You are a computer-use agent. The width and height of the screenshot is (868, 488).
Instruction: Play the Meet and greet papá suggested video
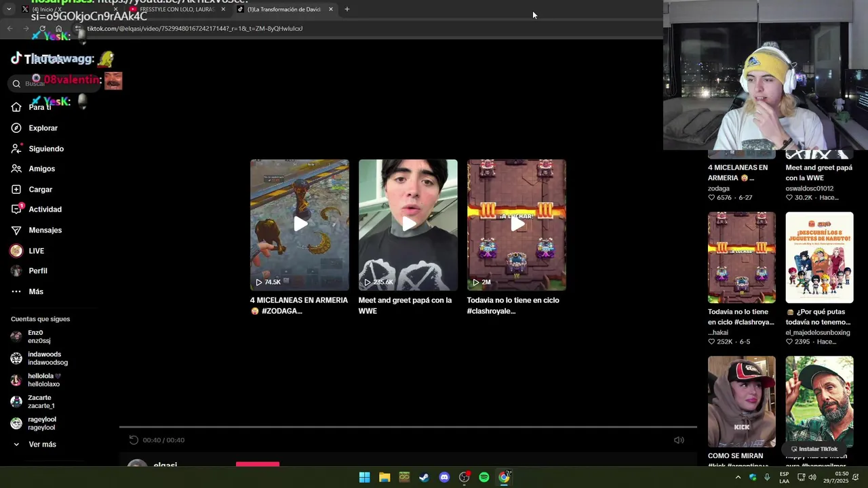[x=408, y=225]
